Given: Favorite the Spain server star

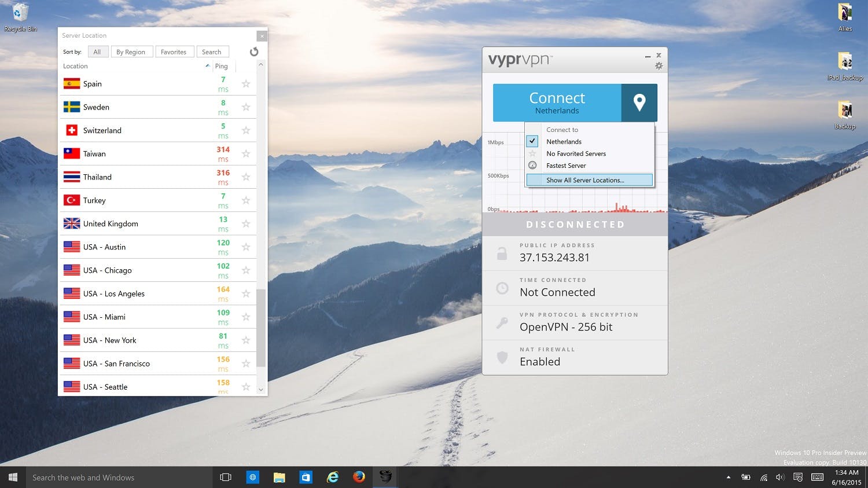Looking at the screenshot, I should click(x=246, y=84).
